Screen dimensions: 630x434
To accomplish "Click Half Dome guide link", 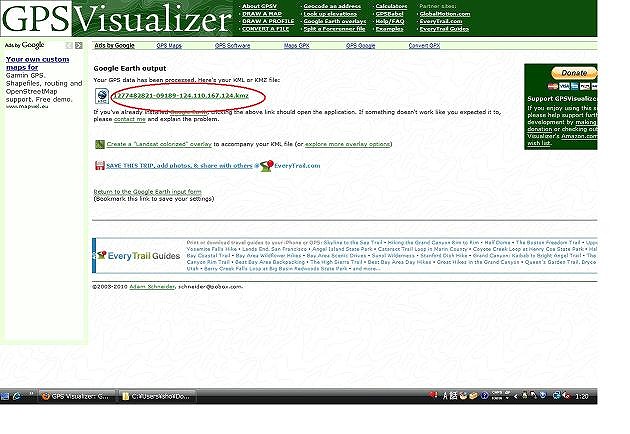I will point(497,243).
